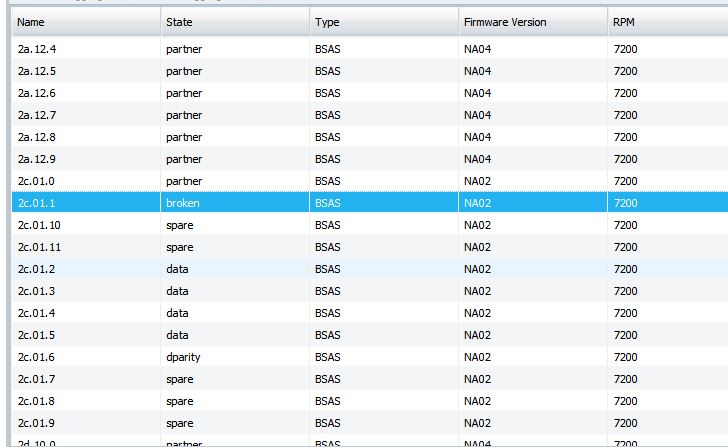Select disk 2c.01.6 name cell
The image size is (728, 447).
pos(86,357)
